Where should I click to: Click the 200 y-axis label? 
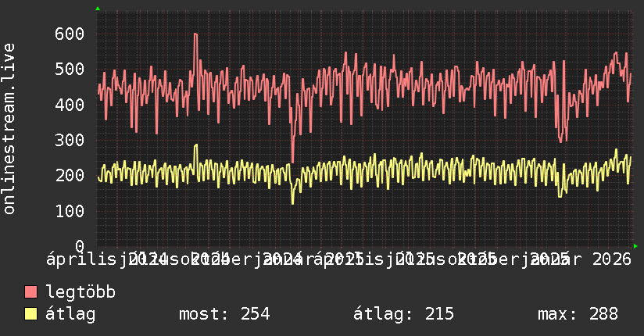coord(70,175)
